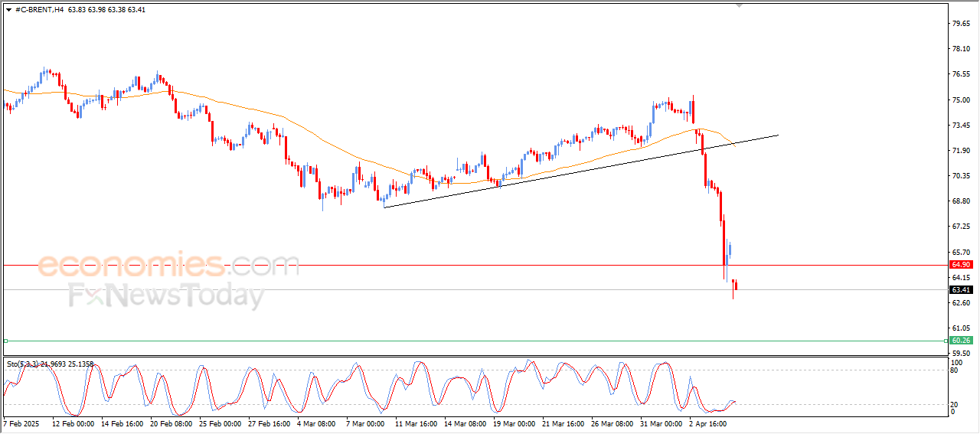Click the 2 Apr 16:00 time label
Viewport: 980px width, 434px height.
coord(707,423)
